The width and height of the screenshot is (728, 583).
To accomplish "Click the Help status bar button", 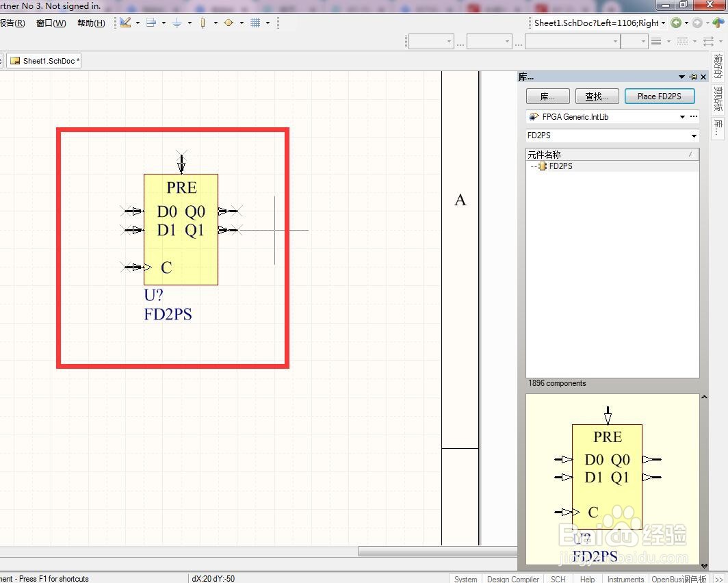I will 587,579.
